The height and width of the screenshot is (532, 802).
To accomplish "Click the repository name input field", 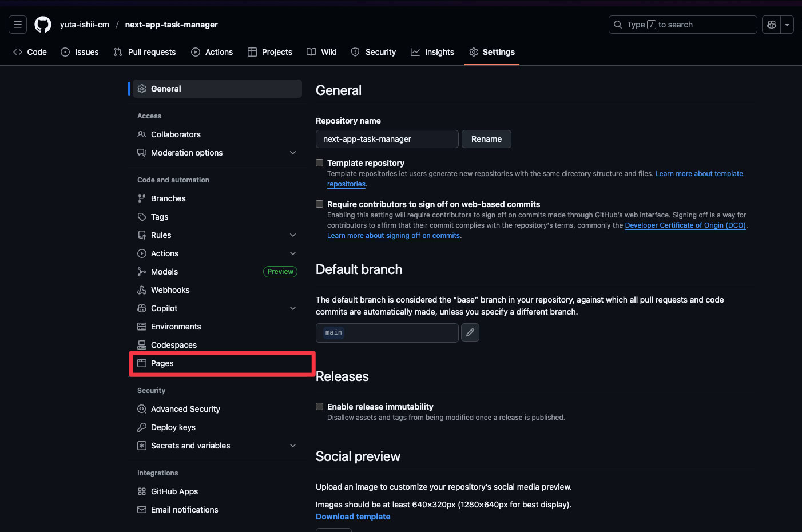I will tap(387, 139).
